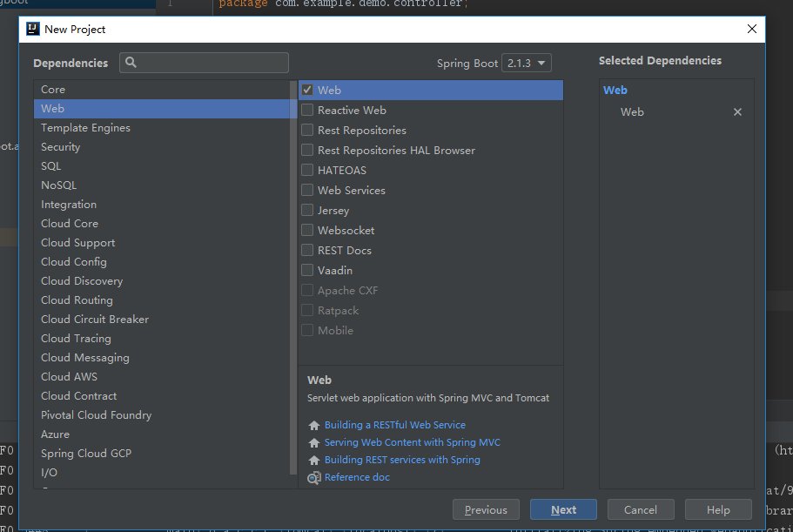Click the Web group header in Selected Dependencies
793x532 pixels.
point(615,90)
